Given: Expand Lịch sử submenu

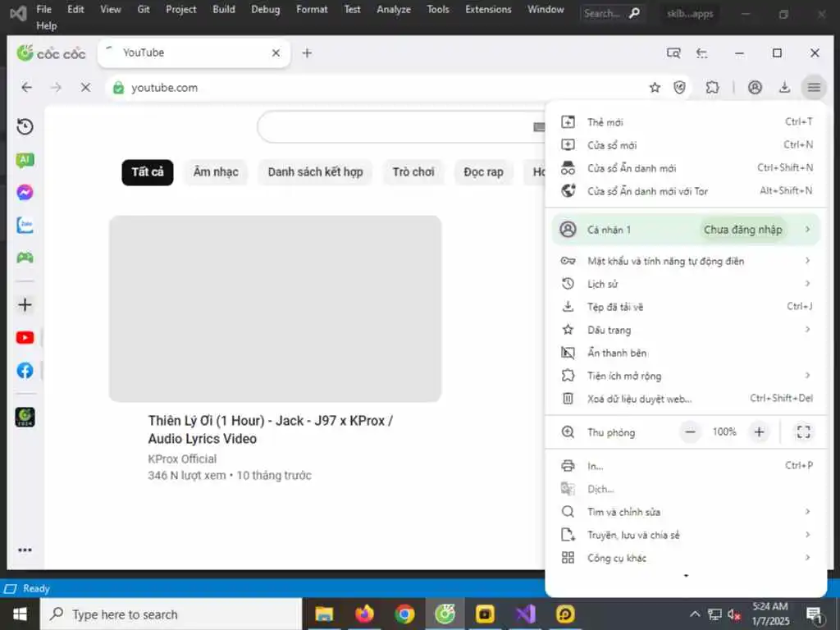Looking at the screenshot, I should click(686, 284).
